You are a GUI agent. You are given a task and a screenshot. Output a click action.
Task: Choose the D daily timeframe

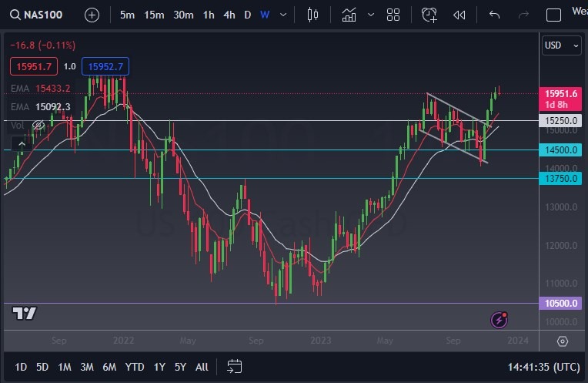click(x=248, y=15)
